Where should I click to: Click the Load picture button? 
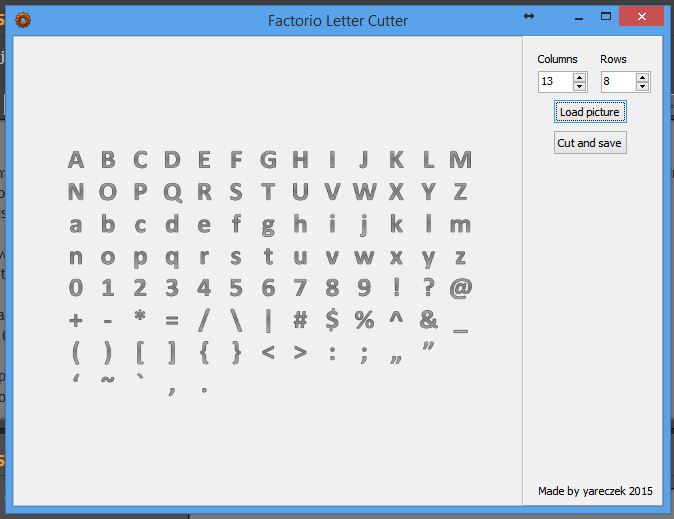tap(590, 112)
